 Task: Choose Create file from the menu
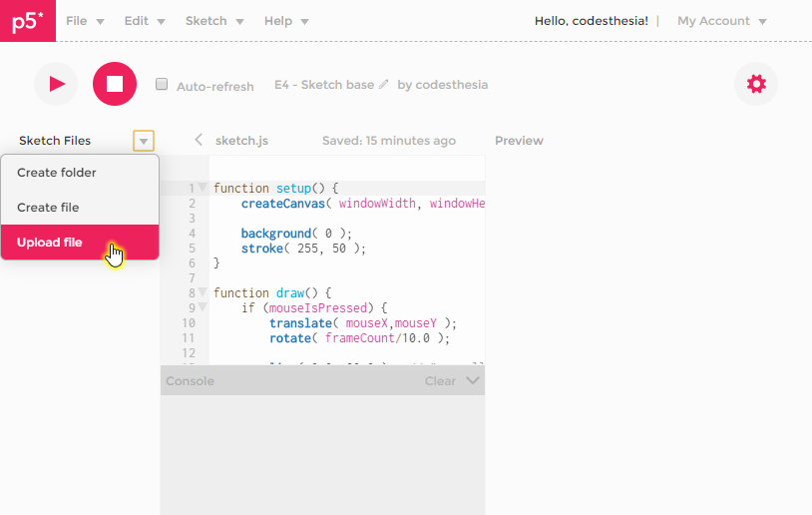pos(80,208)
